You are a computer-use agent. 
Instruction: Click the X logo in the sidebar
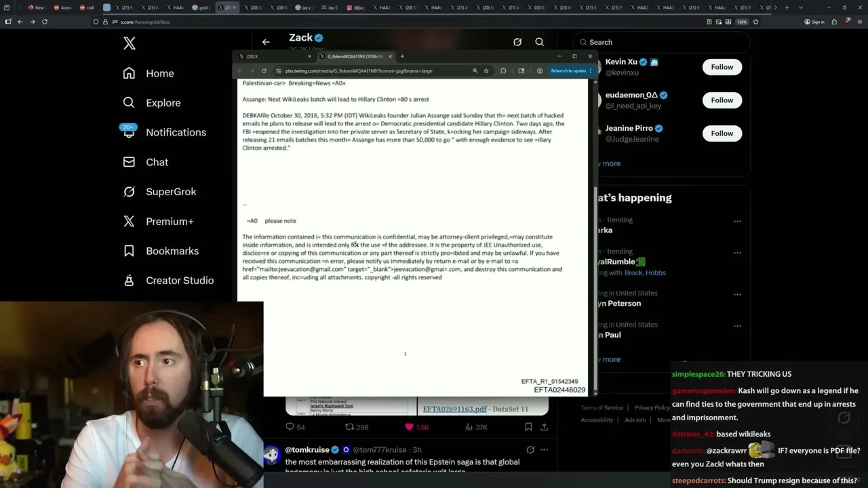click(130, 44)
